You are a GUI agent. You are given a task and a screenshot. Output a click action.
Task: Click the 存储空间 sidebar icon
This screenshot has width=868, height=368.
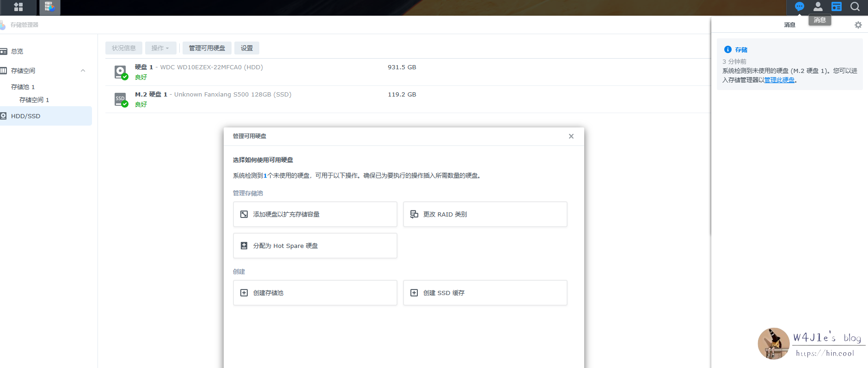click(4, 71)
